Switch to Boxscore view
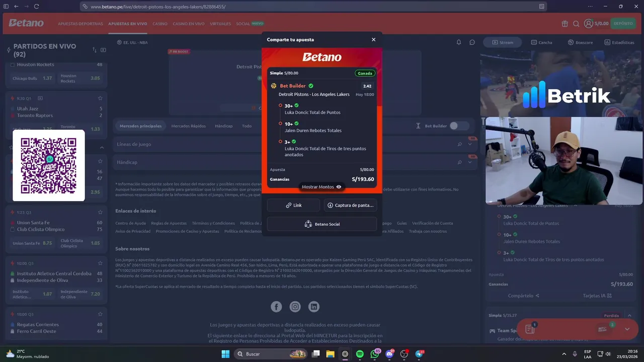 coord(580,42)
